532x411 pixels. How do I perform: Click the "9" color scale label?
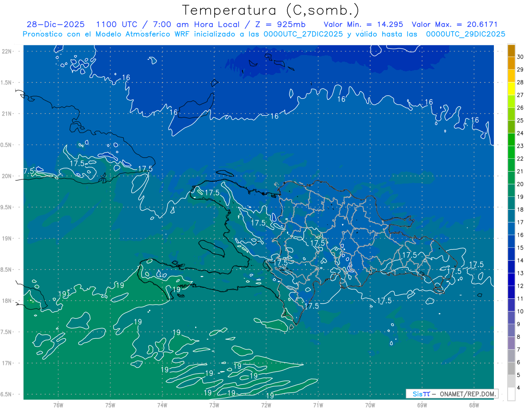tap(519, 324)
